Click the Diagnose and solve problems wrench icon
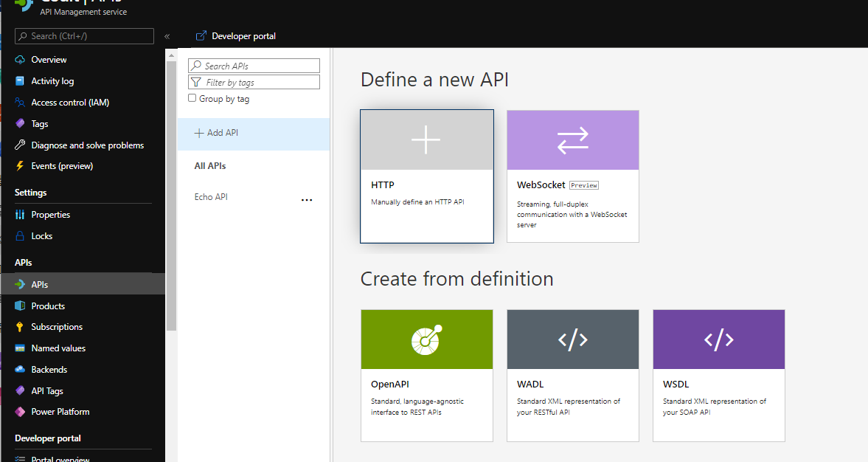The image size is (868, 462). click(x=20, y=145)
